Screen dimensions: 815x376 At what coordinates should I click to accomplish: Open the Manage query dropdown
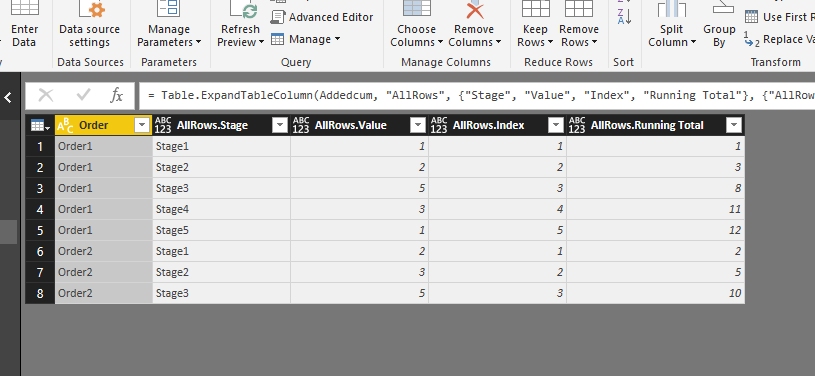[x=306, y=39]
